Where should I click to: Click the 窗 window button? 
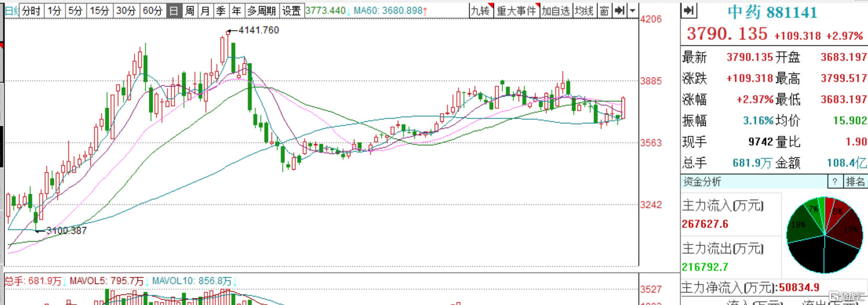pos(604,10)
